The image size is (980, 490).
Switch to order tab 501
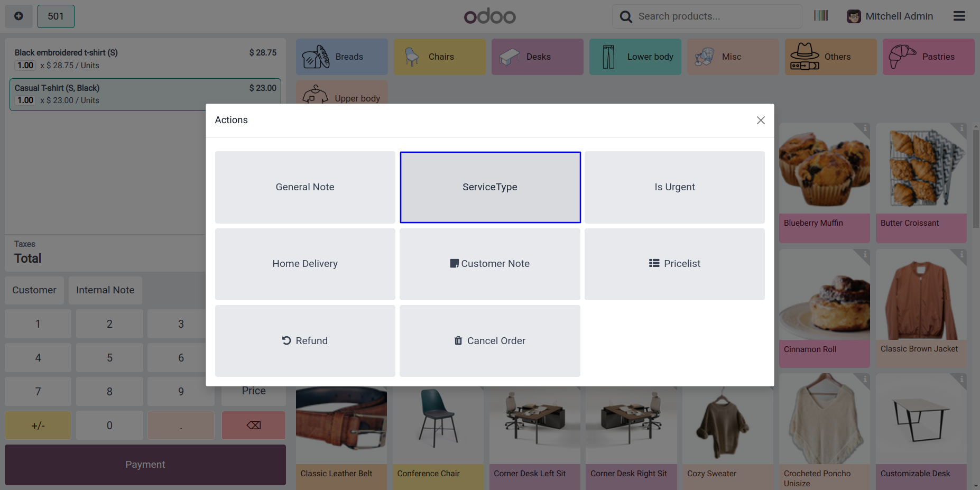56,16
